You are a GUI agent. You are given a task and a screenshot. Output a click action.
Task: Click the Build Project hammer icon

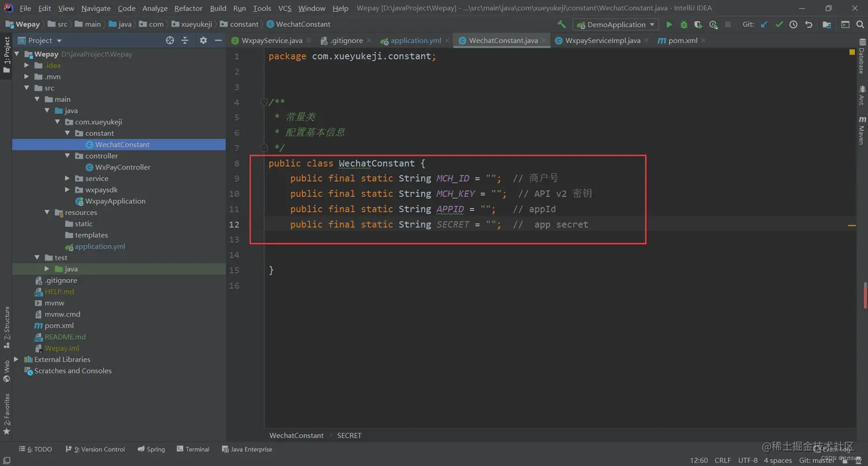561,25
